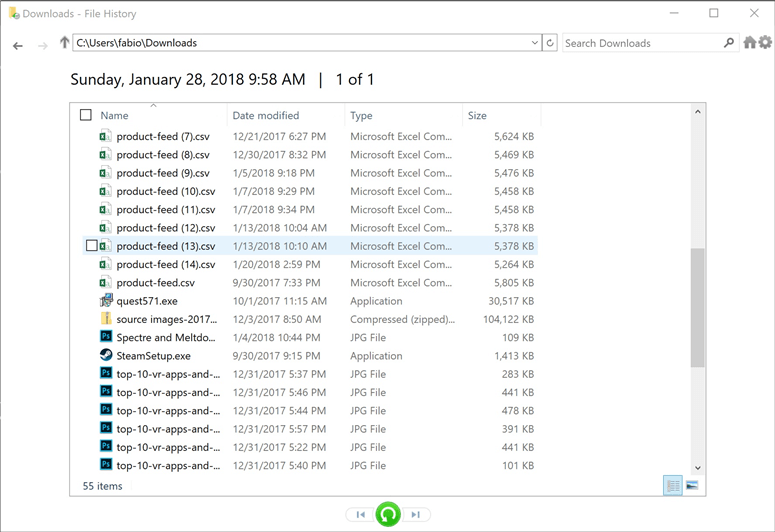Select the file dated 12/31/2017 5:22 PM
775x532 pixels.
click(x=310, y=447)
